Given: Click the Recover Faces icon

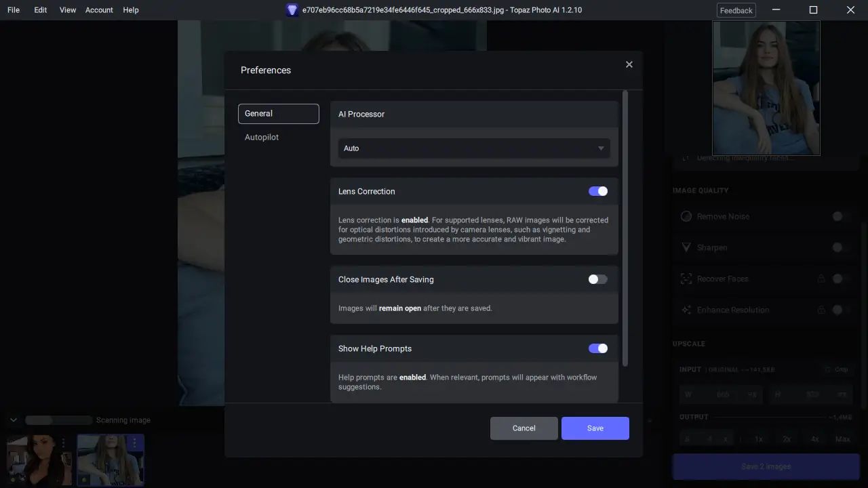Looking at the screenshot, I should click(x=686, y=279).
